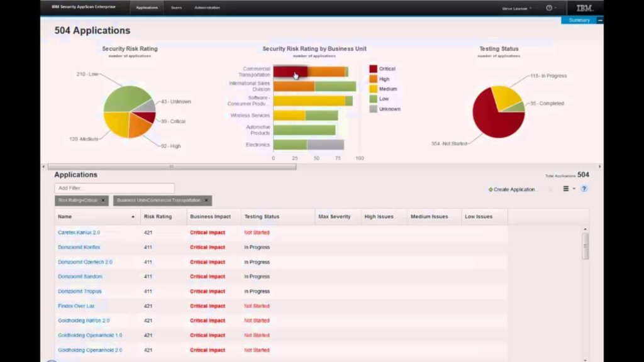Open the Steve Lawson user dropdown

[x=516, y=8]
